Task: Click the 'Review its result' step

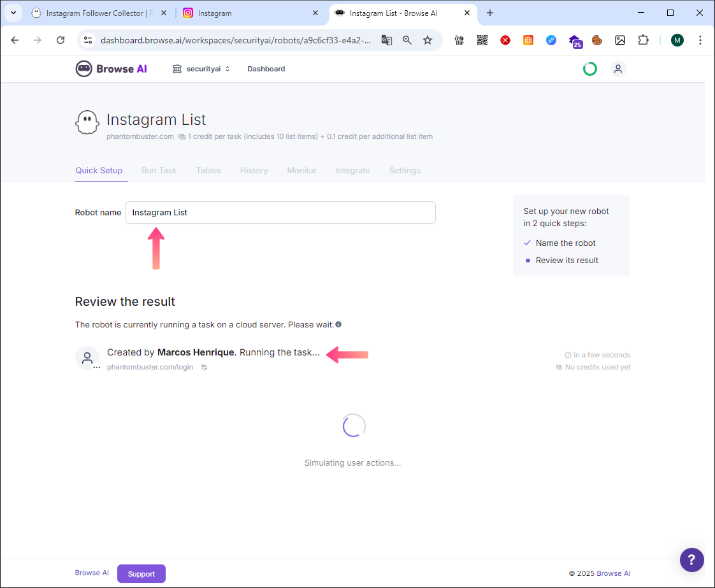Action: point(567,261)
